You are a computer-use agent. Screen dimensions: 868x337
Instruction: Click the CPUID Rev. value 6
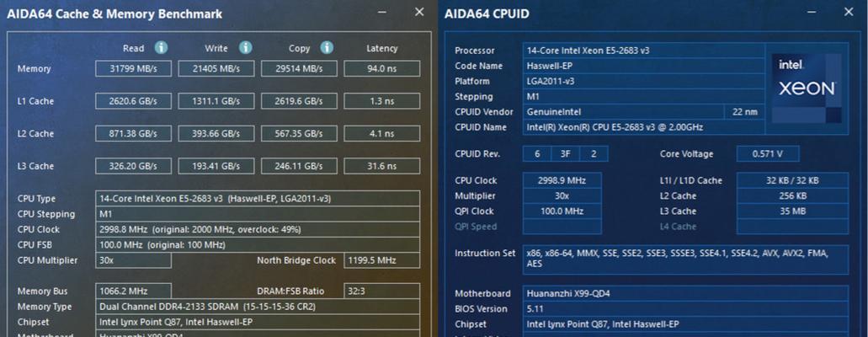[x=537, y=154]
